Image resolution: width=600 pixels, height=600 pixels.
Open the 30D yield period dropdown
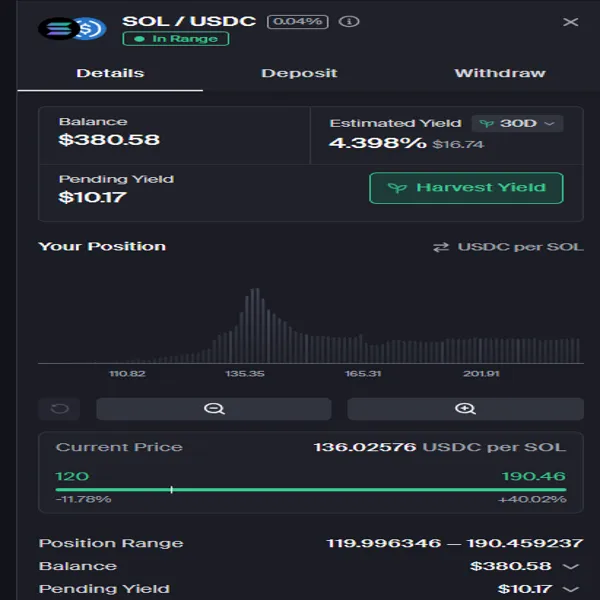(517, 123)
